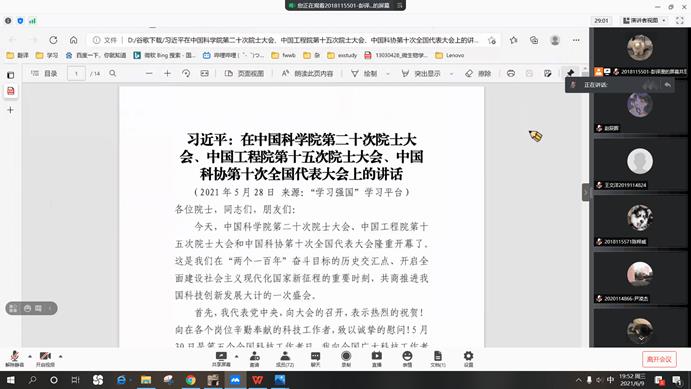691x389 pixels.
Task: Expand the speaker view layout dropdown
Action: coord(664,20)
